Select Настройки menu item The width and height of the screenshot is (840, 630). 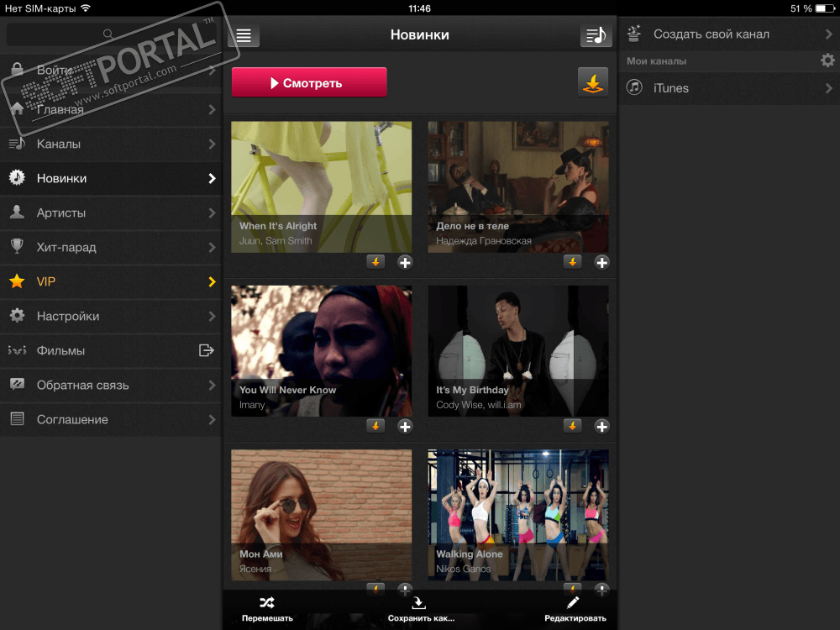click(111, 316)
